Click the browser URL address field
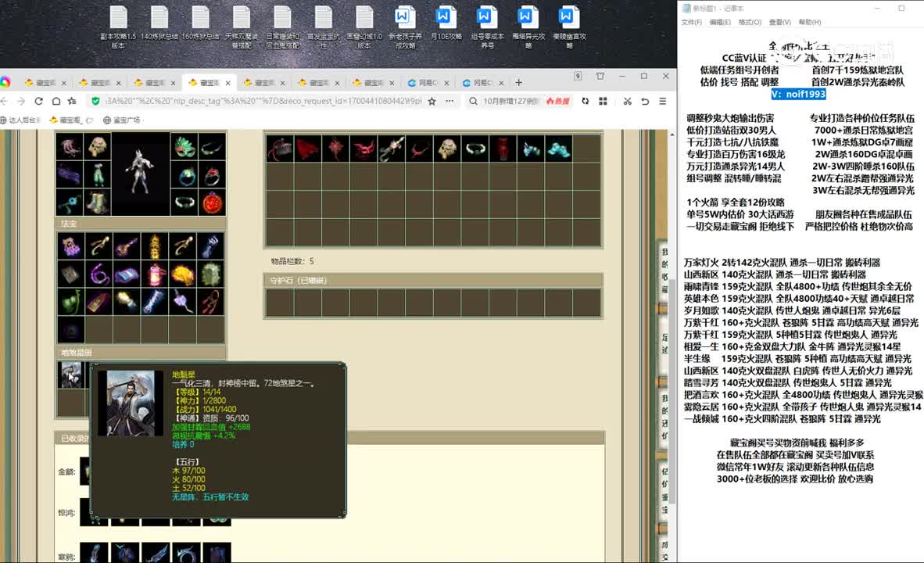The width and height of the screenshot is (924, 563). pos(263,102)
